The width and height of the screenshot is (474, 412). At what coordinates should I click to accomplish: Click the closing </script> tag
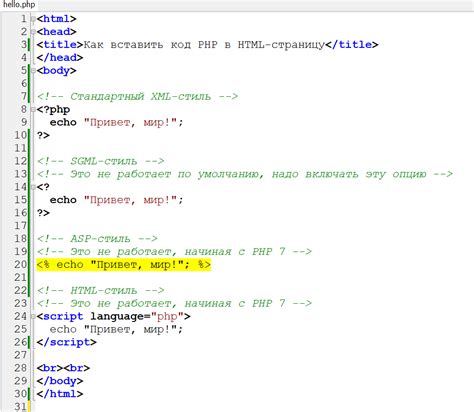(66, 342)
